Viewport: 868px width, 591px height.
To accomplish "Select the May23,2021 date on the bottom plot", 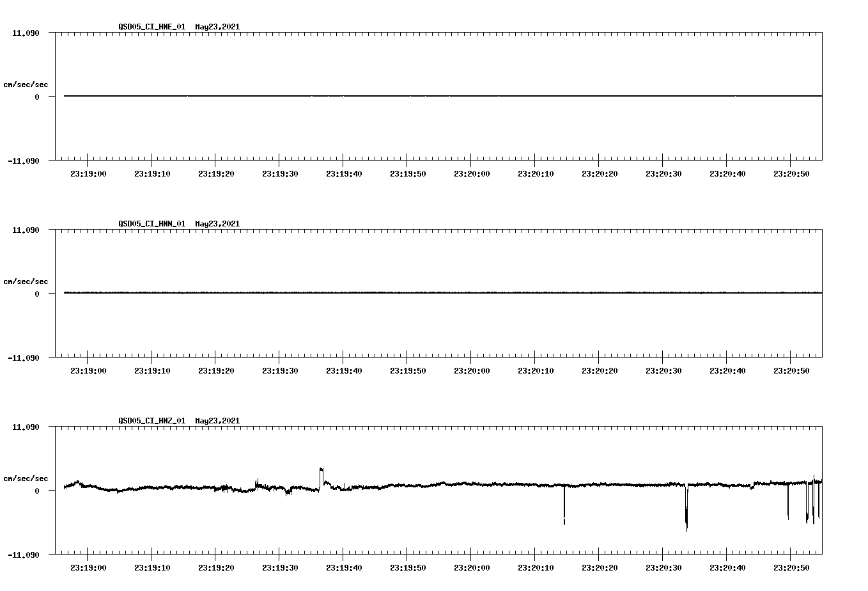I will click(217, 421).
